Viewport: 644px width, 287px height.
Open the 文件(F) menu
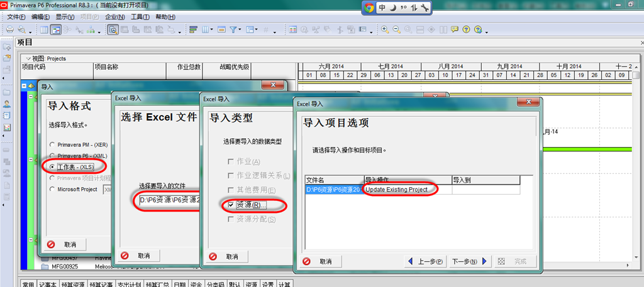(x=16, y=17)
